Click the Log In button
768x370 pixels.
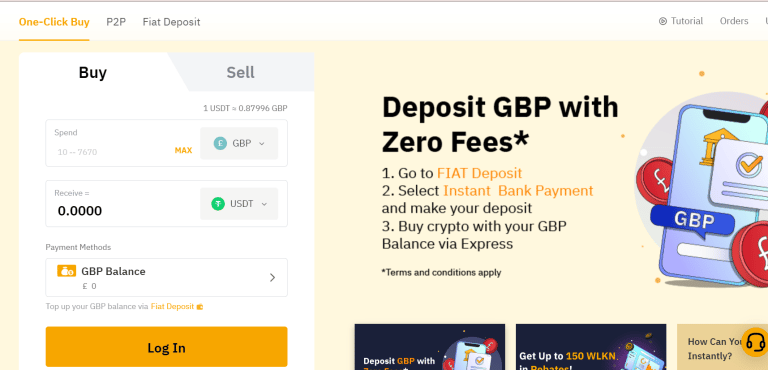pyautogui.click(x=167, y=347)
